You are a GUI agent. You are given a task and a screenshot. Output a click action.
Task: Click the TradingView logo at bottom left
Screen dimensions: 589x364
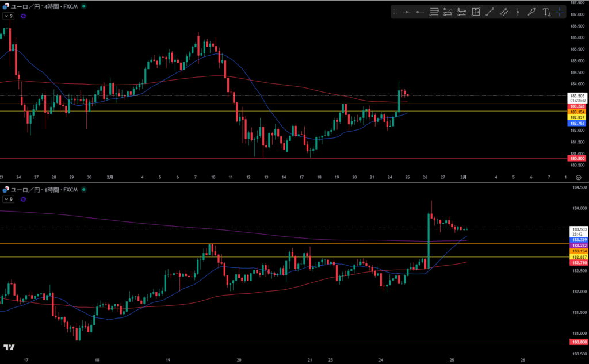[x=9, y=348]
